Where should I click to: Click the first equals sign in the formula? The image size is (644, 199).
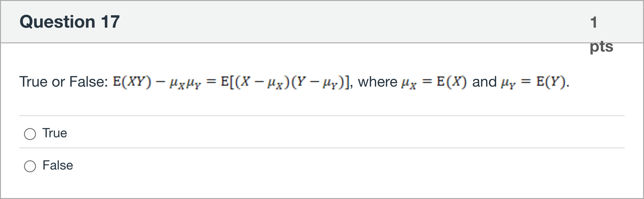point(211,81)
